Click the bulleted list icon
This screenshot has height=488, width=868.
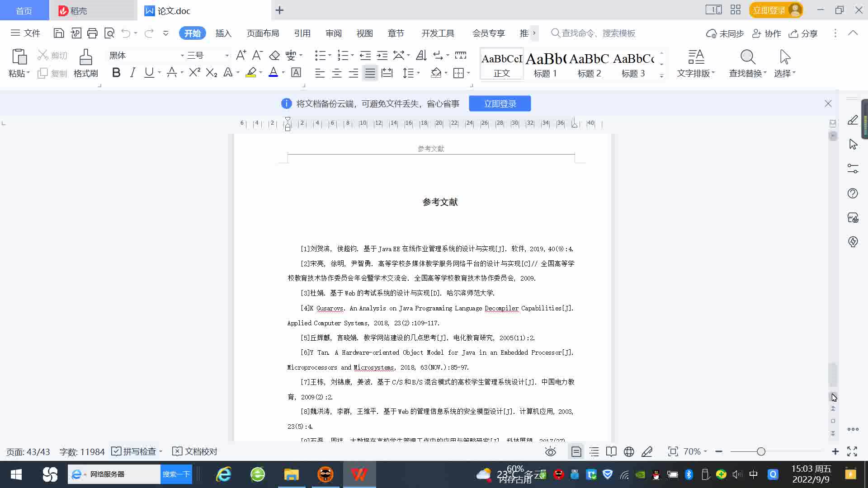tap(320, 56)
